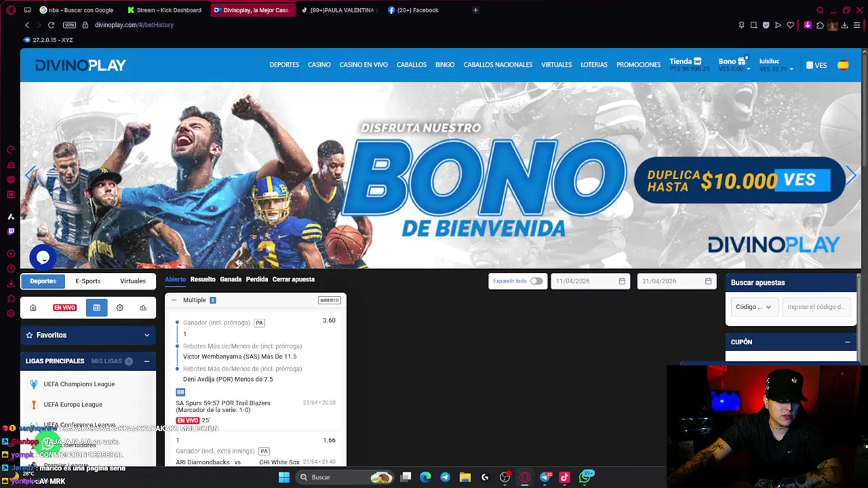Open the home icon in sports filter bar
Image resolution: width=868 pixels, height=488 pixels.
33,308
